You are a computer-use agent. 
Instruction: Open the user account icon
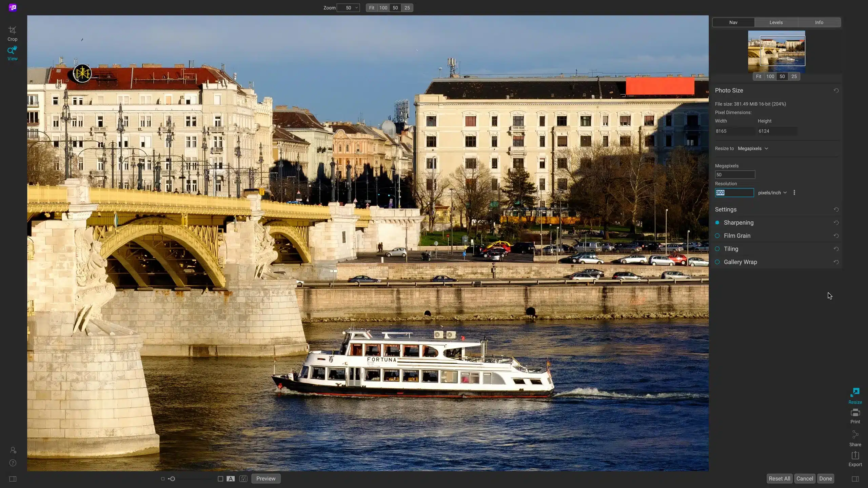[13, 450]
